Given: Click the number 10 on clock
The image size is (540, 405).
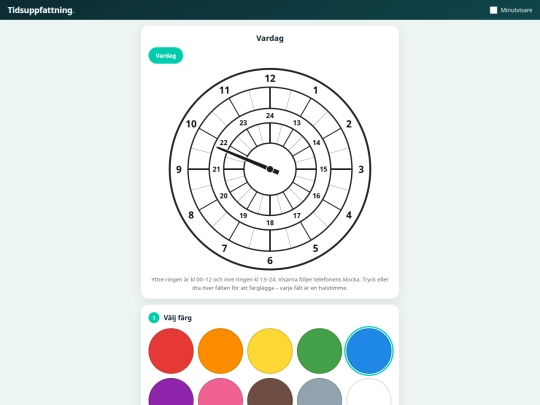Looking at the screenshot, I should (191, 124).
